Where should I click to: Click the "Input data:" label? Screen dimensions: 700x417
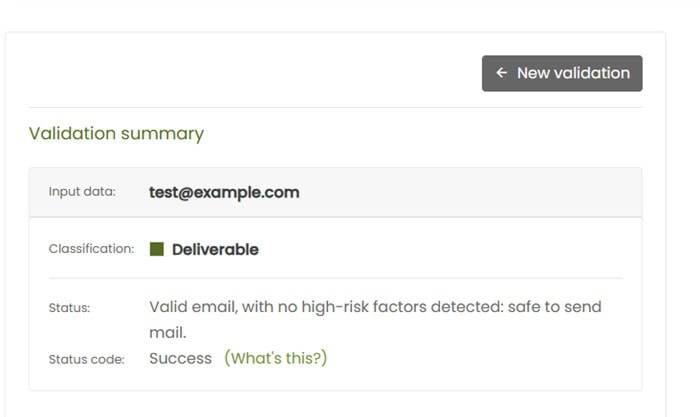point(82,192)
